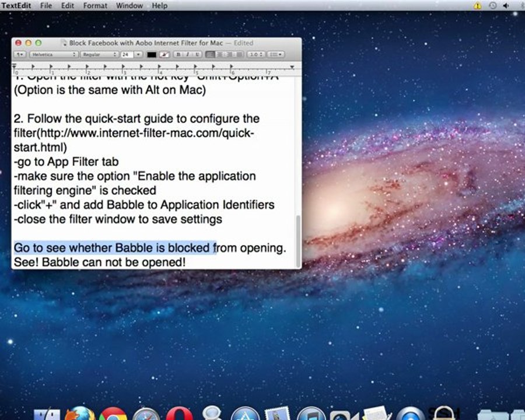
Task: Click the highlighted "Go to see whether Babble" text
Action: pos(83,248)
